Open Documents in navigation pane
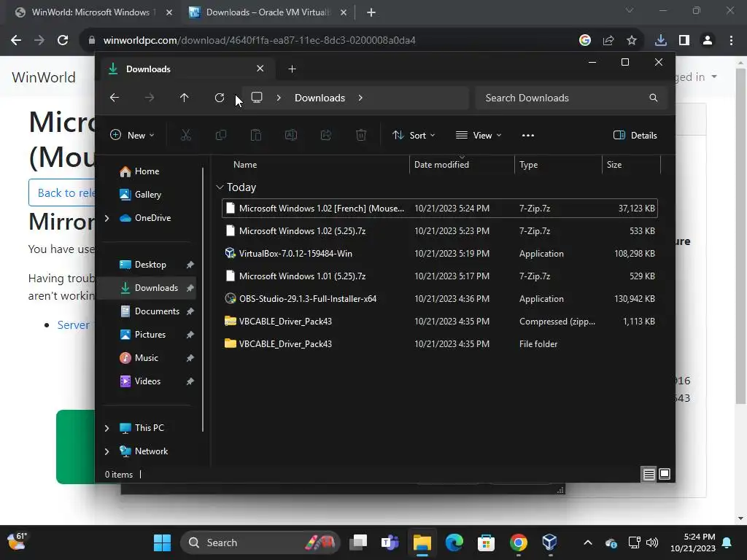747x560 pixels. 150,311
